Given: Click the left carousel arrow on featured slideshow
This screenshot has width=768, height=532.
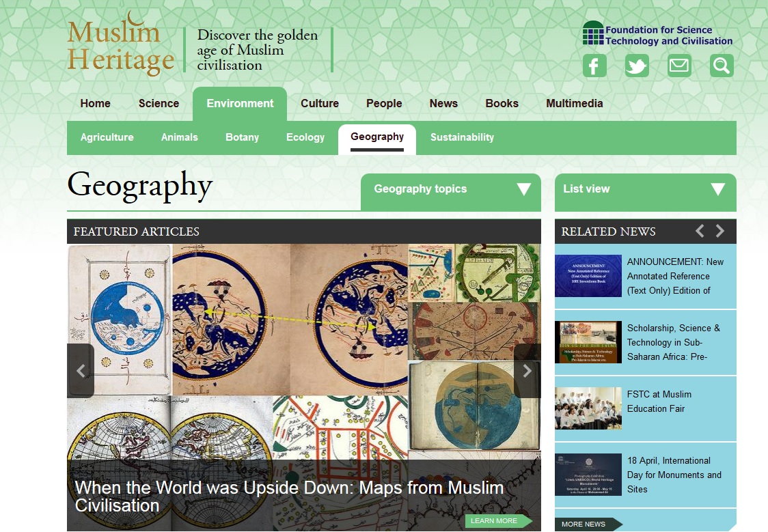Looking at the screenshot, I should coord(81,370).
